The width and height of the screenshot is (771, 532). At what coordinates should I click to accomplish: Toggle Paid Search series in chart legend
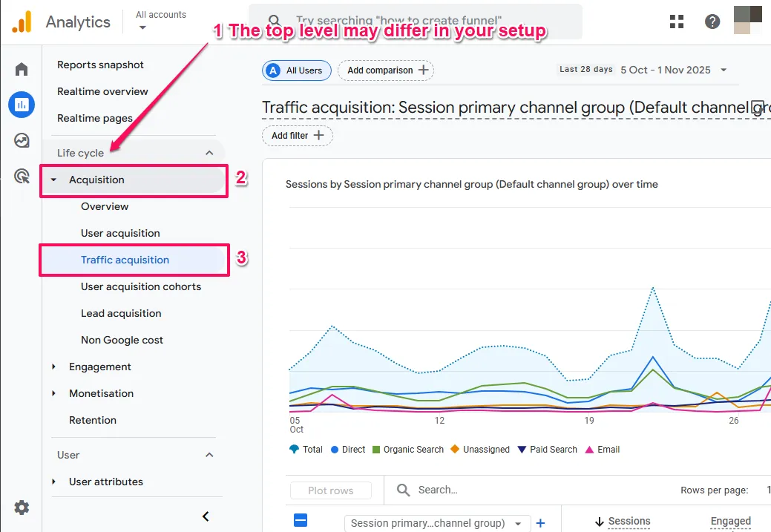point(547,450)
